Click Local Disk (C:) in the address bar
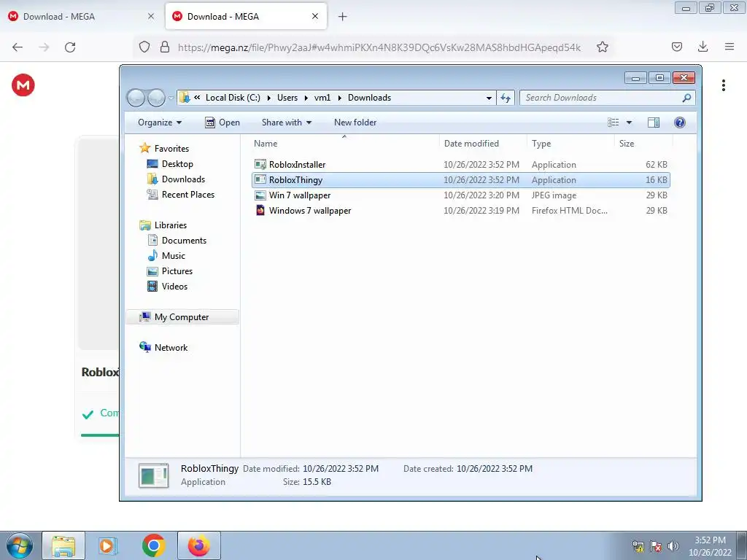 coord(233,98)
